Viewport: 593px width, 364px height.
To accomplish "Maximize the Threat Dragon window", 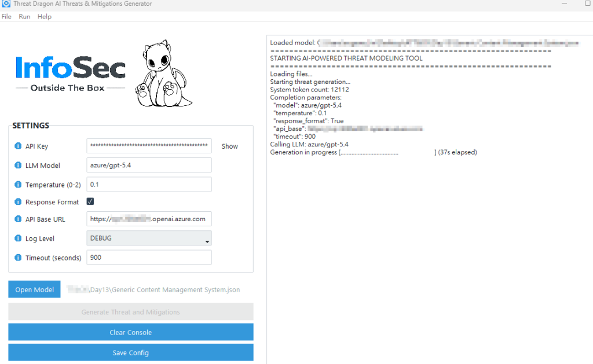I will coord(588,3).
